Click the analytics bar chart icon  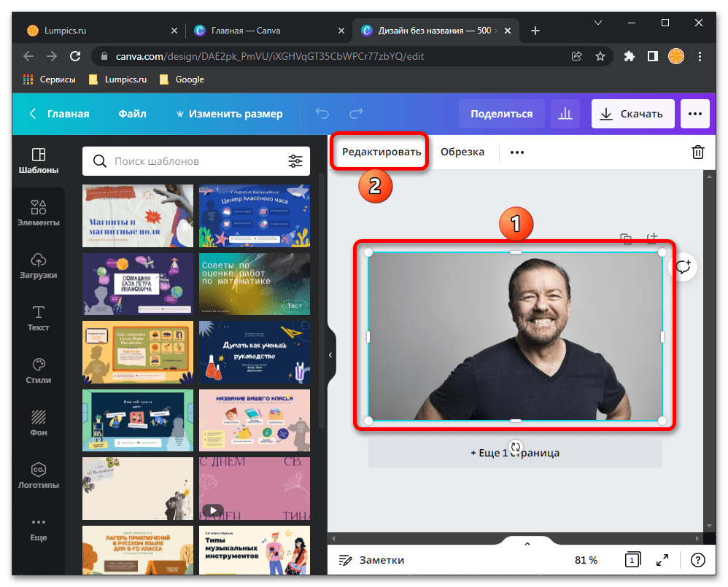(565, 114)
